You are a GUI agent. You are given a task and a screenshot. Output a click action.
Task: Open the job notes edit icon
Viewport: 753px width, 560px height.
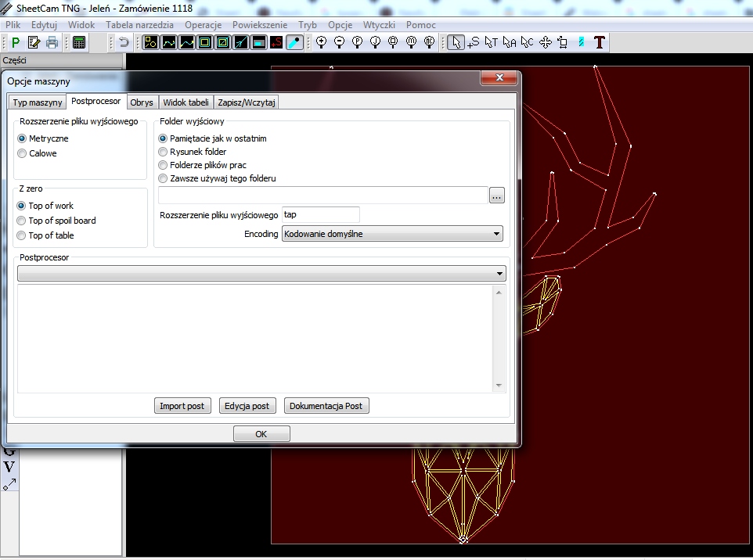[x=34, y=43]
